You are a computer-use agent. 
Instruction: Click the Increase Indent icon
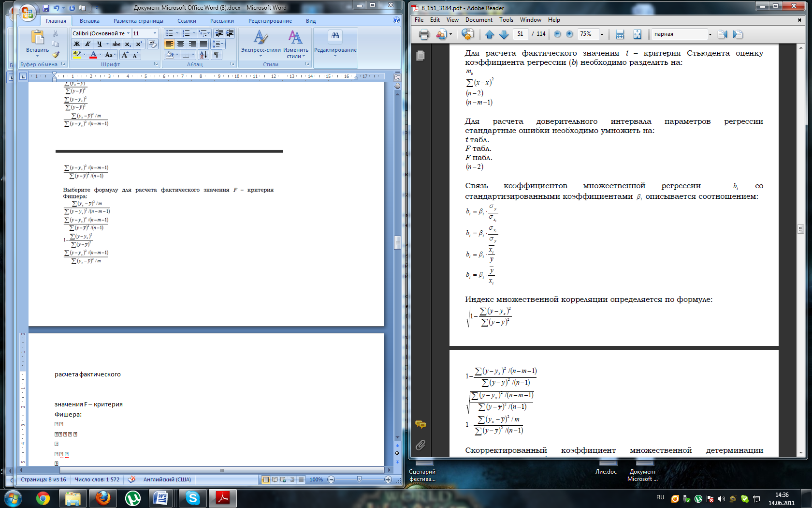(x=230, y=33)
